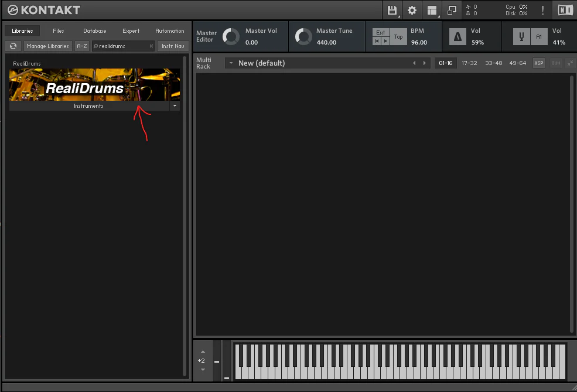Toggle the tuning fork reference tone
Image resolution: width=577 pixels, height=392 pixels.
[x=521, y=36]
